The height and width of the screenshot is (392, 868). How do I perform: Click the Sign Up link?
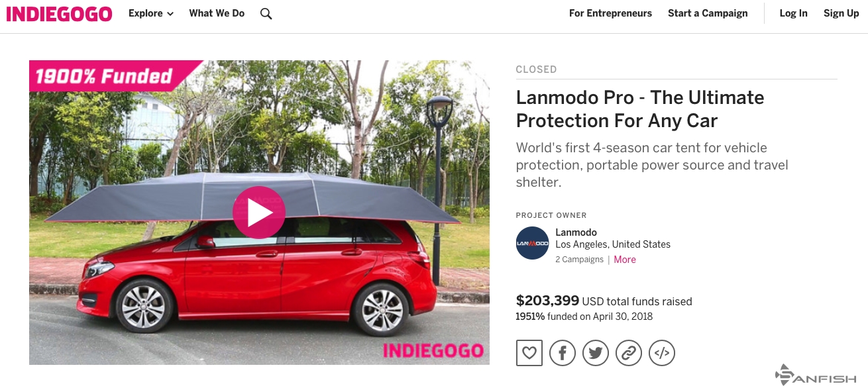[841, 13]
